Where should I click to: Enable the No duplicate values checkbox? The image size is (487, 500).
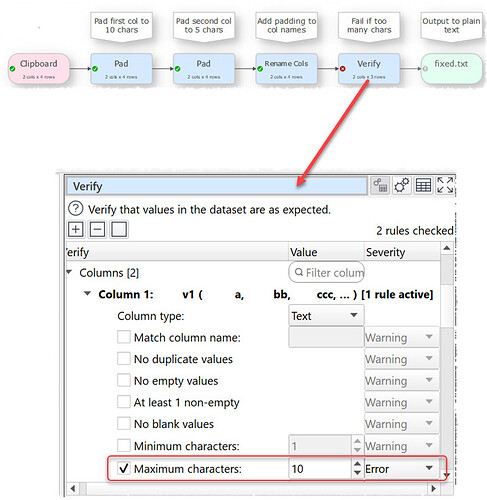(x=124, y=359)
